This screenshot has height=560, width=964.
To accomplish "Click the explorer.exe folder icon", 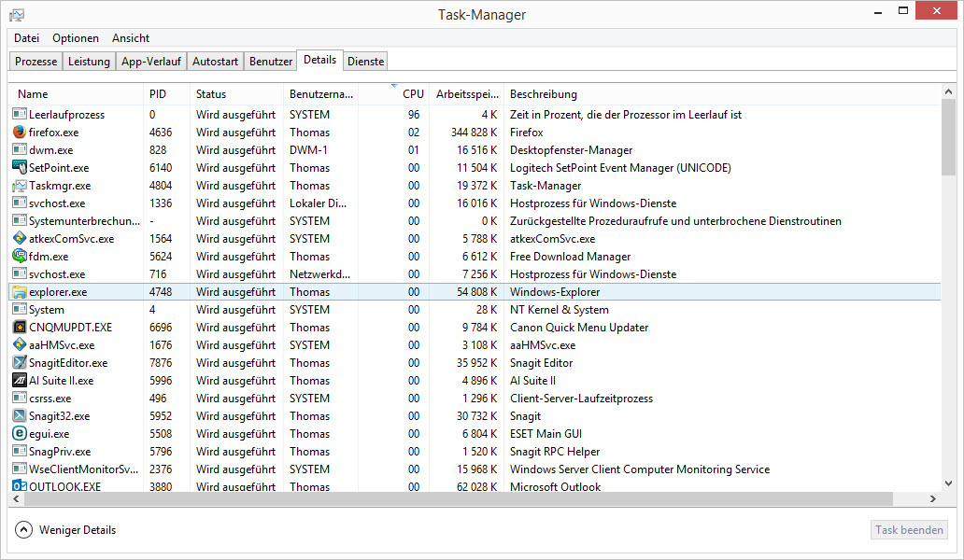I will coord(19,291).
